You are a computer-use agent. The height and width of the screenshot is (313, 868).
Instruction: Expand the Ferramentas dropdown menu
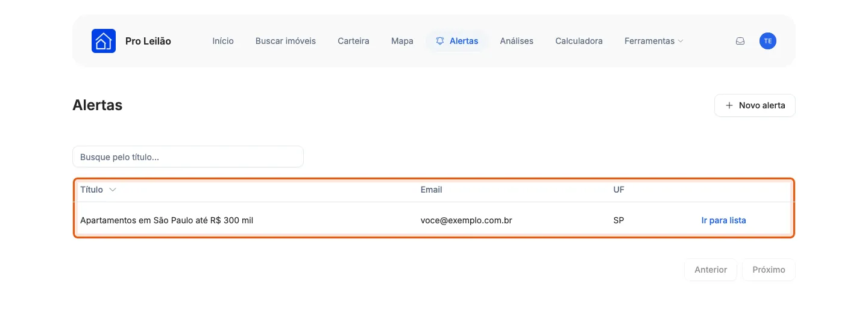coord(654,41)
